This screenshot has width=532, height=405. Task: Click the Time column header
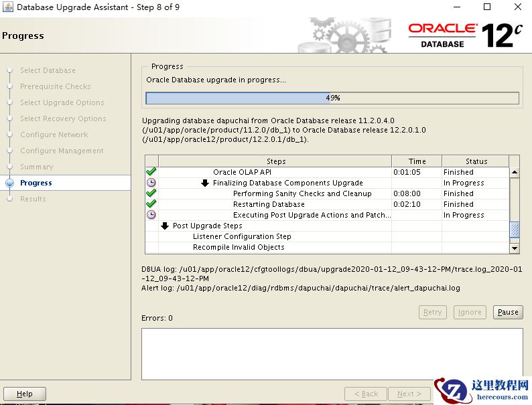coord(417,161)
